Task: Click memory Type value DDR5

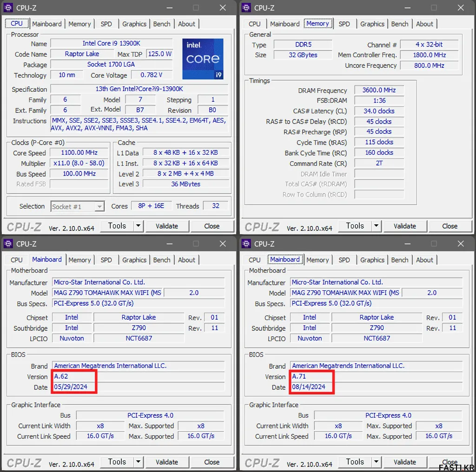Action: (303, 45)
